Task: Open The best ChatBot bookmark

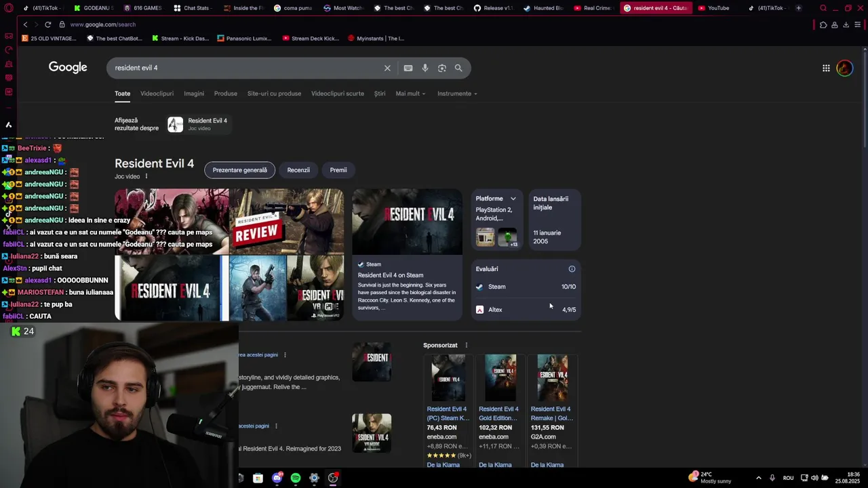Action: click(x=115, y=39)
